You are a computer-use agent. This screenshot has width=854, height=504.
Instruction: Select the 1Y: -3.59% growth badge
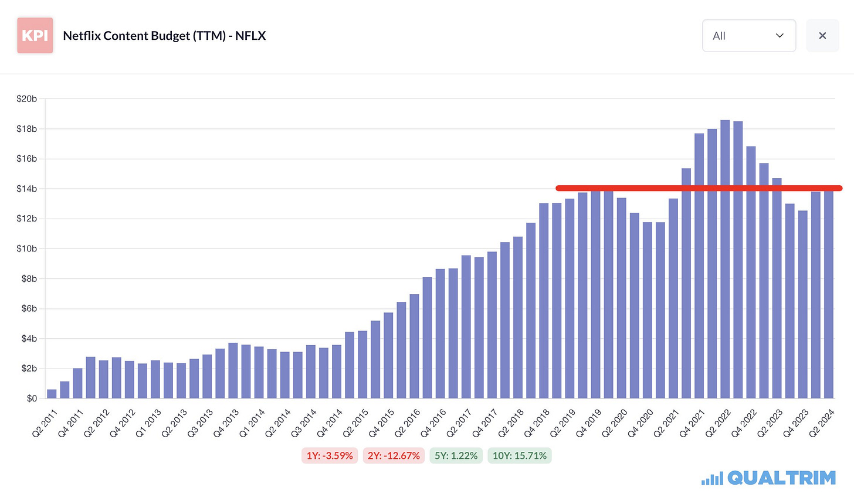click(x=330, y=455)
